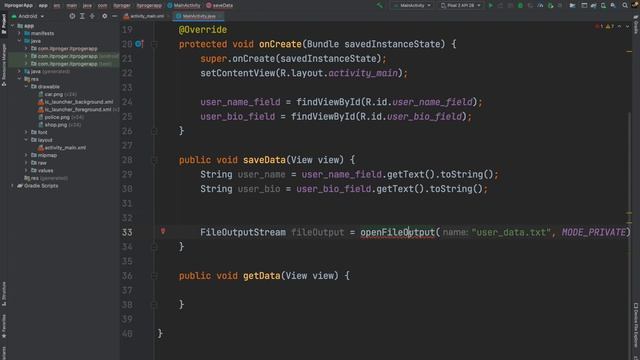The height and width of the screenshot is (360, 640).
Task: Click the Collapse All icon in the Project panel
Action: pyautogui.click(x=92, y=16)
